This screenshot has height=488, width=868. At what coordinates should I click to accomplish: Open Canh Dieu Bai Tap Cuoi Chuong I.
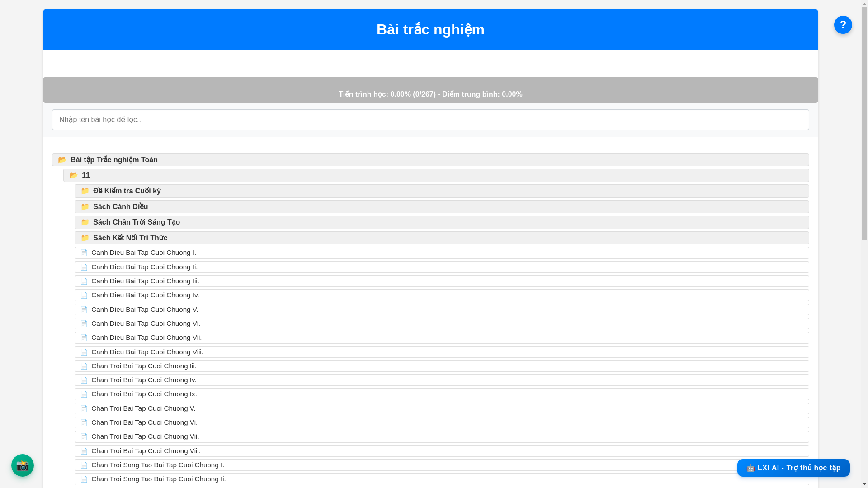point(442,253)
